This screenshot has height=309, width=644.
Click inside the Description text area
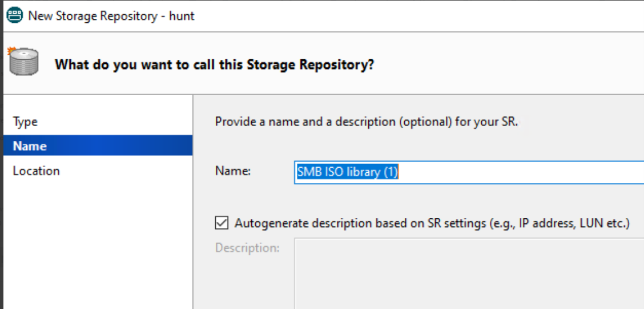(468, 274)
